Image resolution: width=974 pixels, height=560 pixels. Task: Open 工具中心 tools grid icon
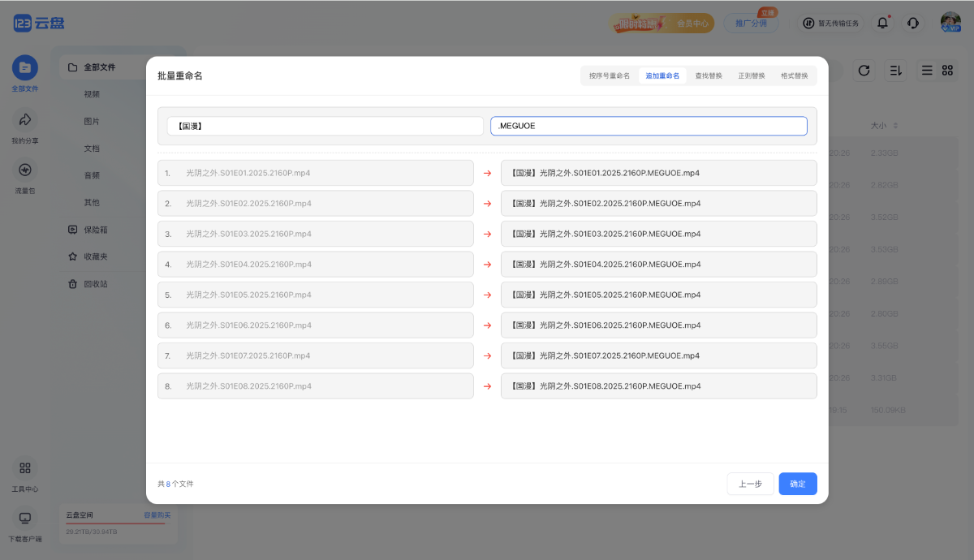coord(25,468)
